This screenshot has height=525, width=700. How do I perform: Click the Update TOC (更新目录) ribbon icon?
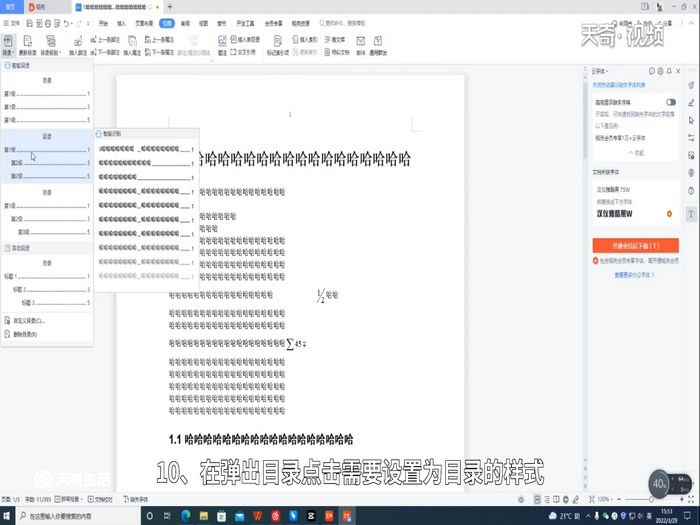[x=27, y=45]
